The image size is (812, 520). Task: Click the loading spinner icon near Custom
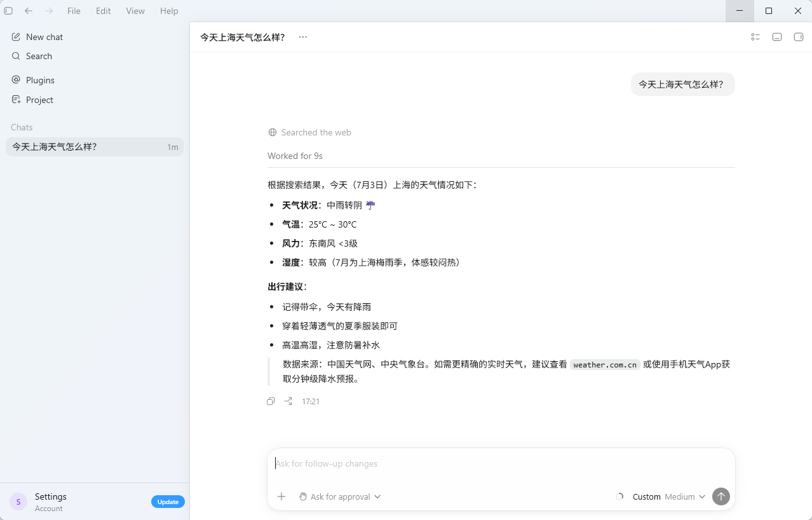point(619,496)
